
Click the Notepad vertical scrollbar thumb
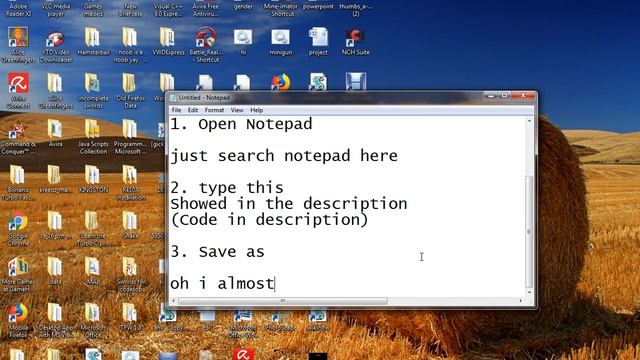click(x=529, y=231)
